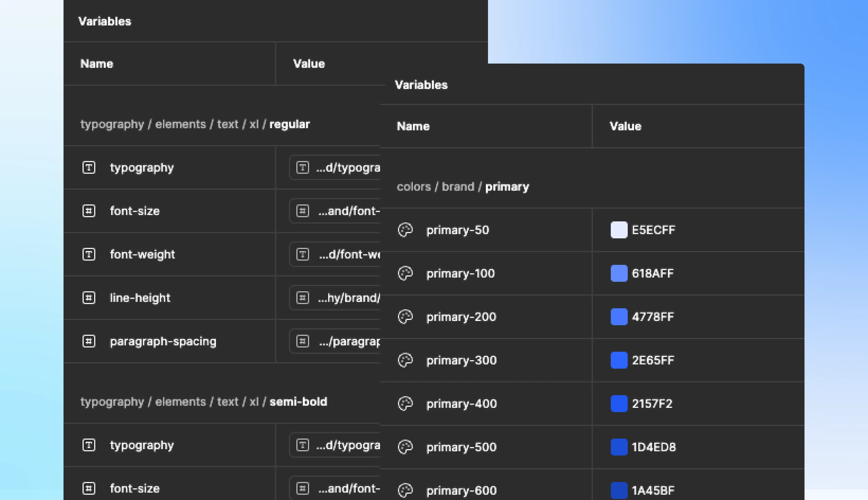Click the 618AFF hex value field
Screen dimensions: 868x500
click(653, 274)
